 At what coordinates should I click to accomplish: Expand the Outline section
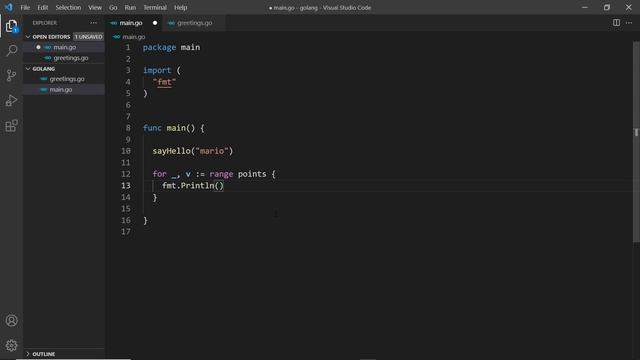[x=28, y=354]
